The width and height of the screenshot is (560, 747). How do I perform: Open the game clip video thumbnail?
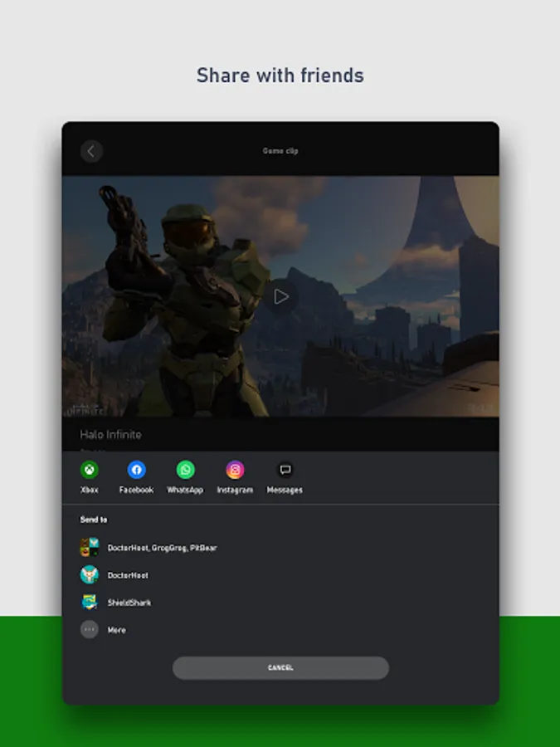(280, 296)
